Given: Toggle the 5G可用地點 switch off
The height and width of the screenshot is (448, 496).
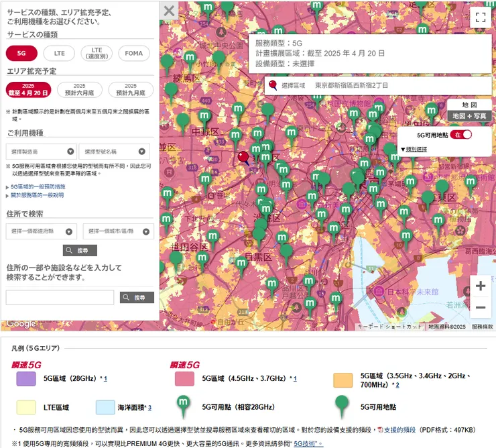Looking at the screenshot, I should pyautogui.click(x=461, y=135).
